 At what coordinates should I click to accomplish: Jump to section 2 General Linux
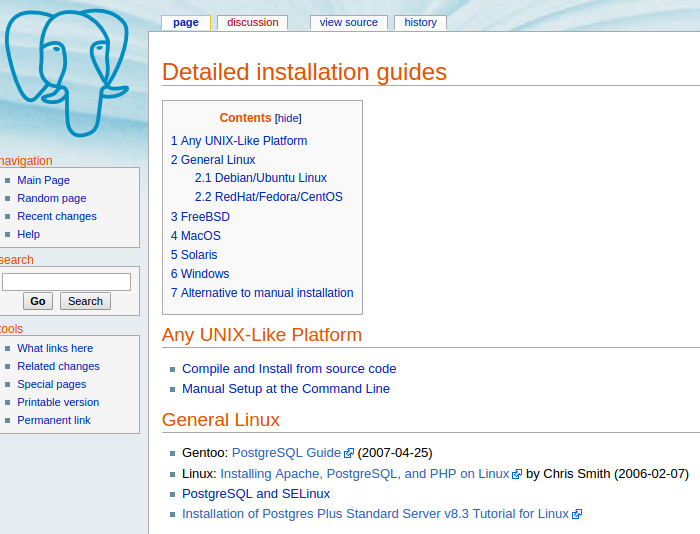(x=213, y=160)
